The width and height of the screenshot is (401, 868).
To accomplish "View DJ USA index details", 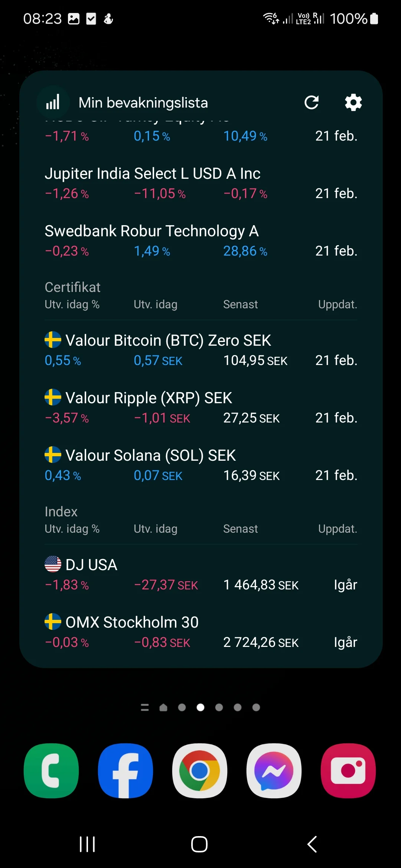I will [91, 565].
